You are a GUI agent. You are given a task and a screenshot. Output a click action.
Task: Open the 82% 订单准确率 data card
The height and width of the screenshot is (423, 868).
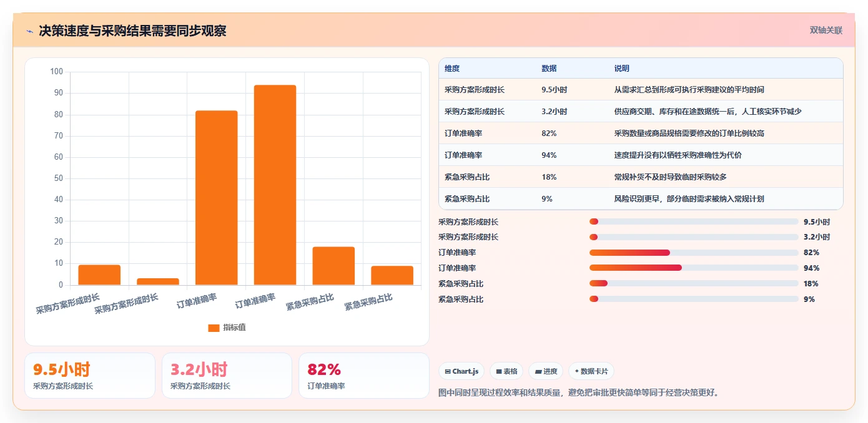(364, 376)
